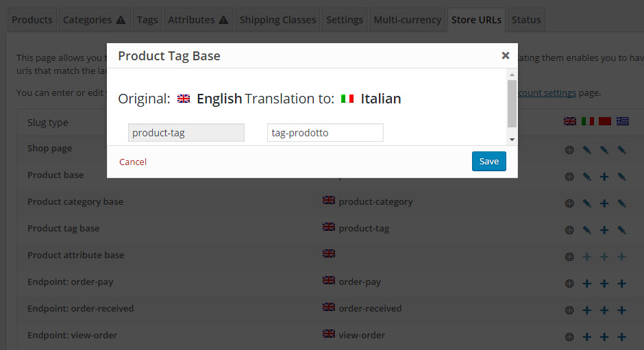644x350 pixels.
Task: Add Italian translation for Endpoint: order-pay
Action: [587, 284]
